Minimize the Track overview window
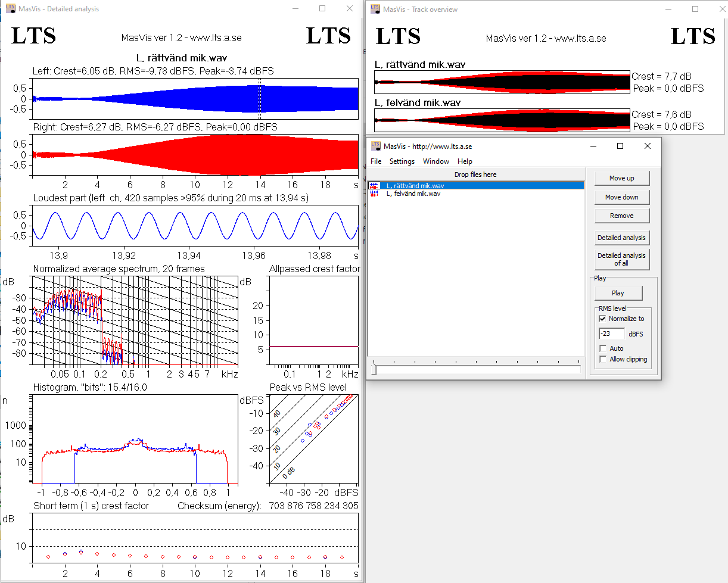Viewport: 728px width, 583px height. 668,9
